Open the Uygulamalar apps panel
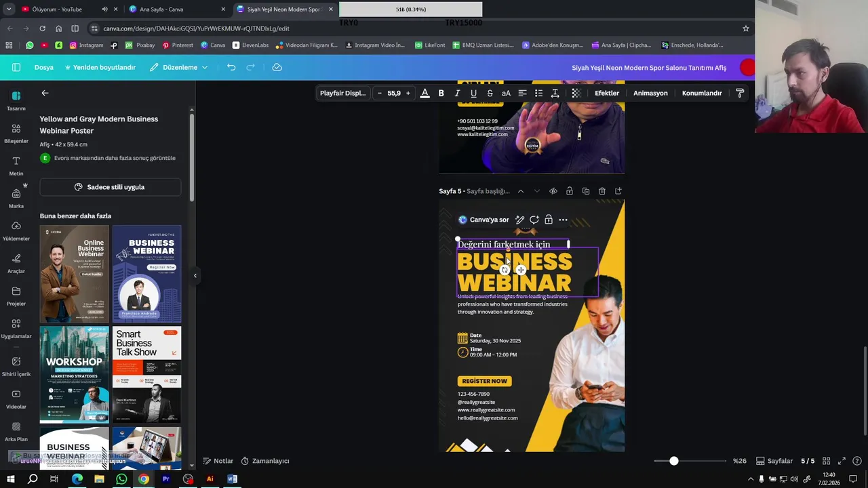 16,328
